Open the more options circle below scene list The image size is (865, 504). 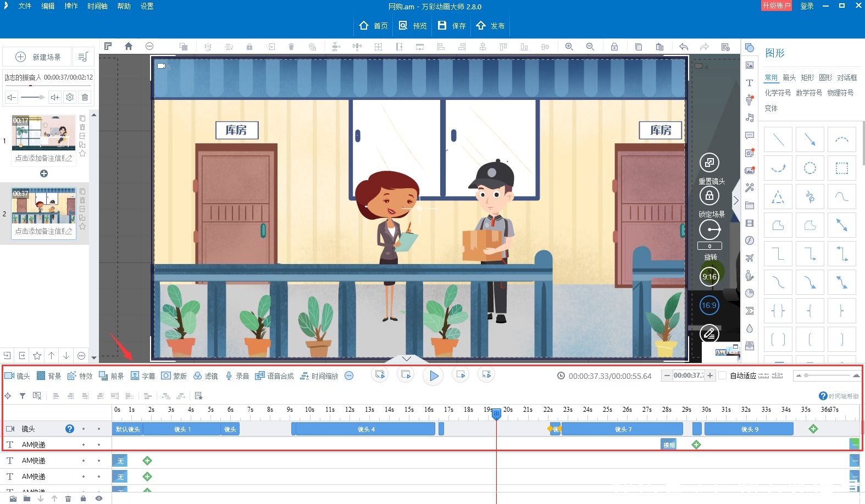81,356
